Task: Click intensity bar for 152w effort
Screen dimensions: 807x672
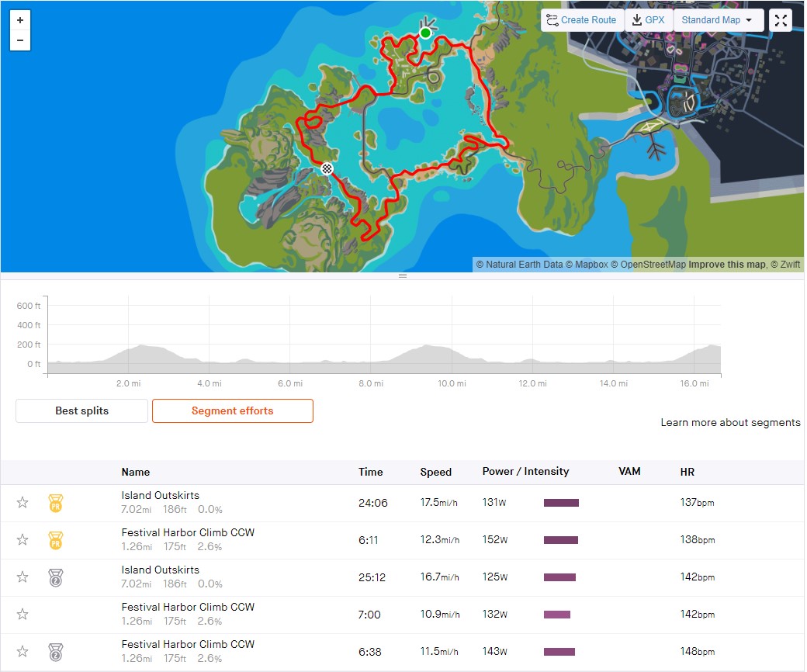Action: pyautogui.click(x=562, y=541)
